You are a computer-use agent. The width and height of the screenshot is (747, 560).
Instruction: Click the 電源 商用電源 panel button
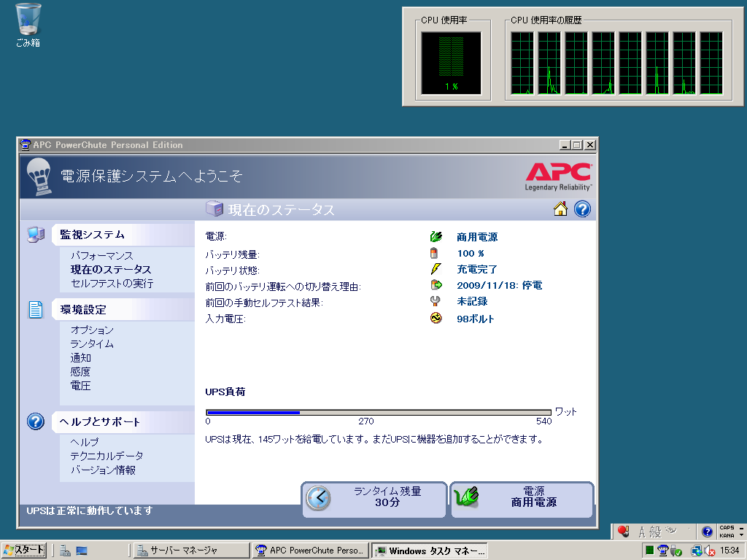pyautogui.click(x=522, y=499)
